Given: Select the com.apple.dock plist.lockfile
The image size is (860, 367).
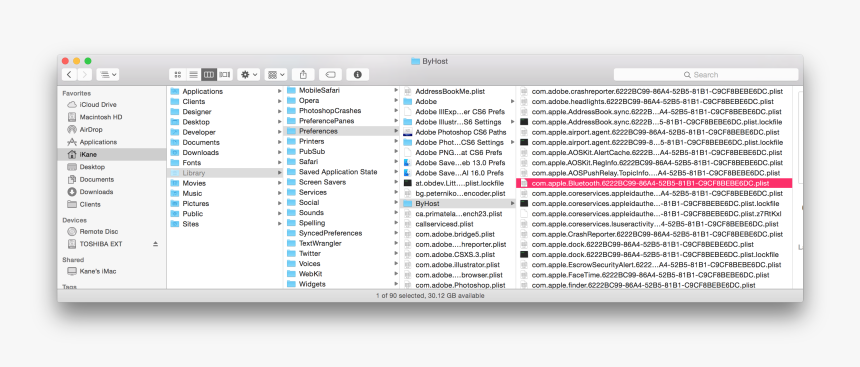Looking at the screenshot, I should [654, 255].
